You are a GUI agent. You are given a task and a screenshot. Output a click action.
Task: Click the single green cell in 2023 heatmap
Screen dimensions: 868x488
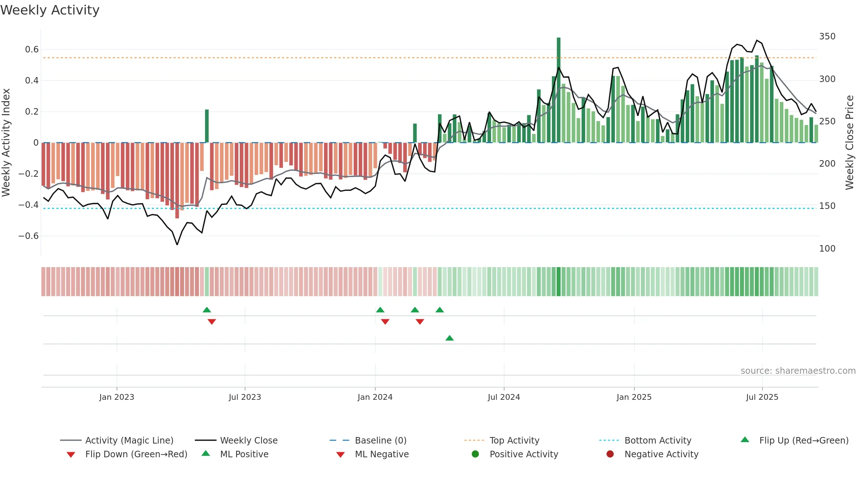(207, 282)
